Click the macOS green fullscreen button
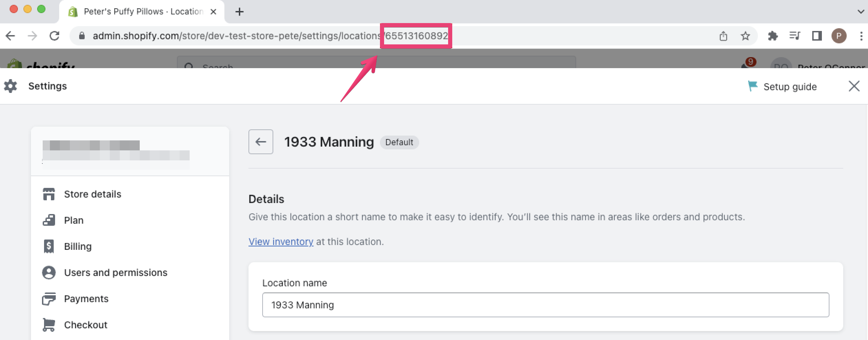The image size is (868, 340). [x=41, y=9]
